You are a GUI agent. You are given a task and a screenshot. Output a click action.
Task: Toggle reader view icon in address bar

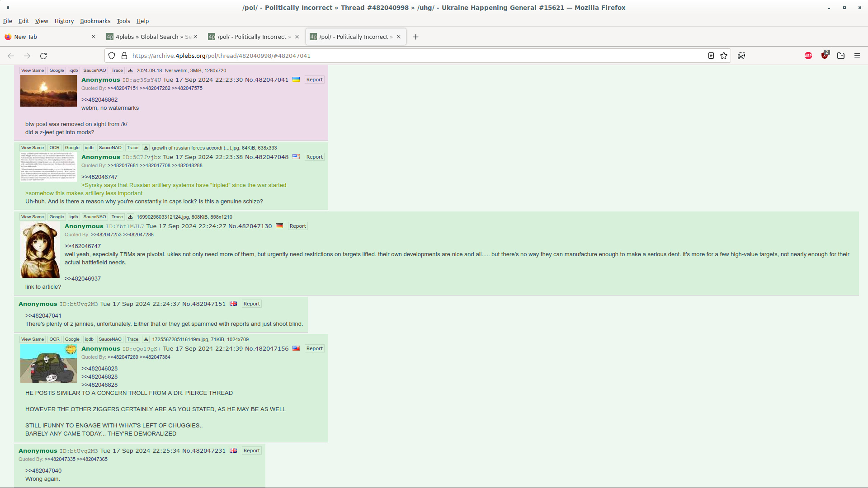tap(711, 56)
